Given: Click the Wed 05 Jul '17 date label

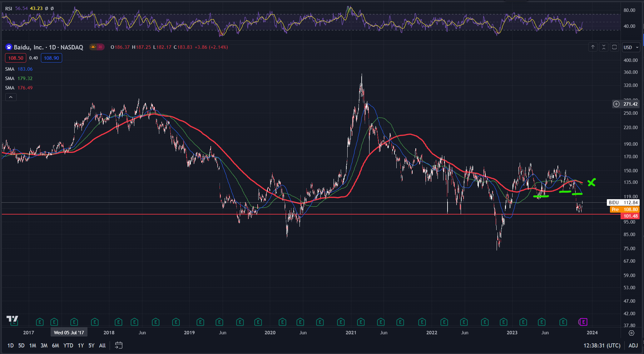Looking at the screenshot, I should click(69, 332).
